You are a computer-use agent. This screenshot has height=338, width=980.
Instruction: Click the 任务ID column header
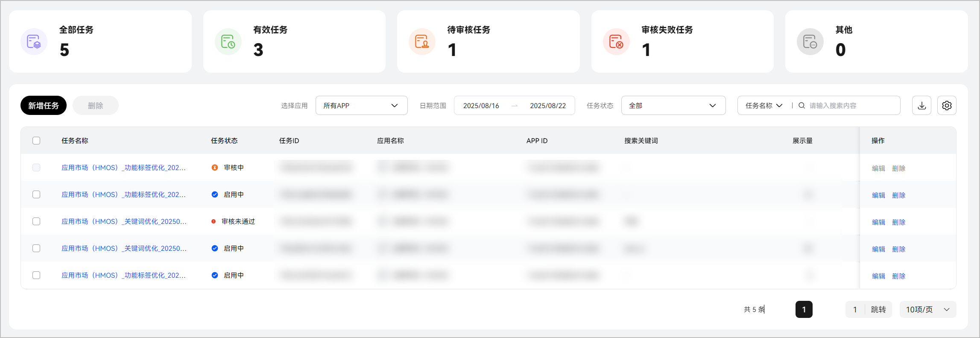(289, 141)
